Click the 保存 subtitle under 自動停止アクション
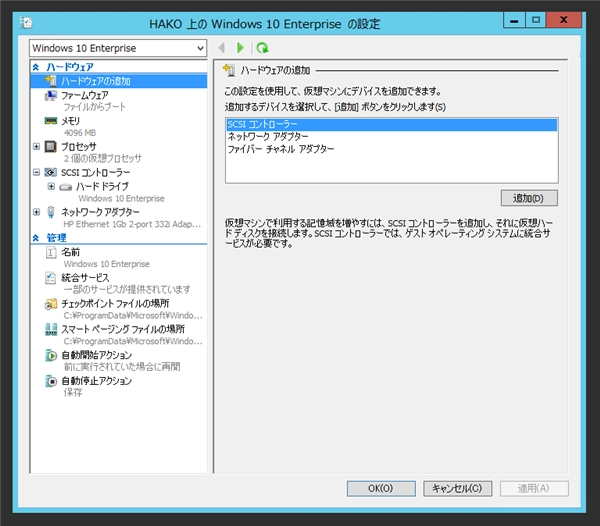 point(73,392)
